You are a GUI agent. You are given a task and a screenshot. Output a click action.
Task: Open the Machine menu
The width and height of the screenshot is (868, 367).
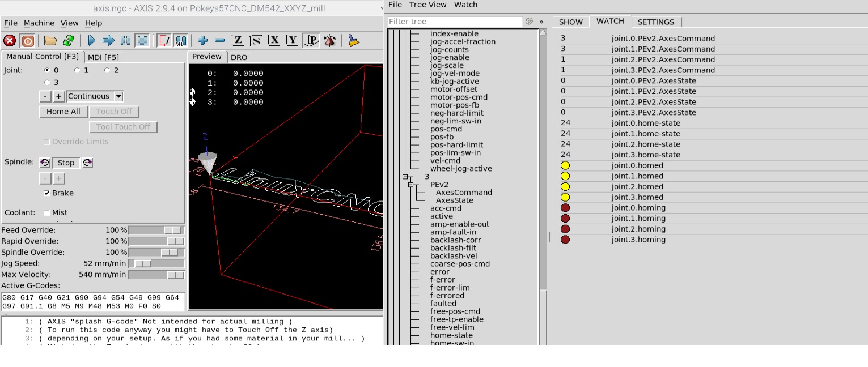click(x=39, y=23)
